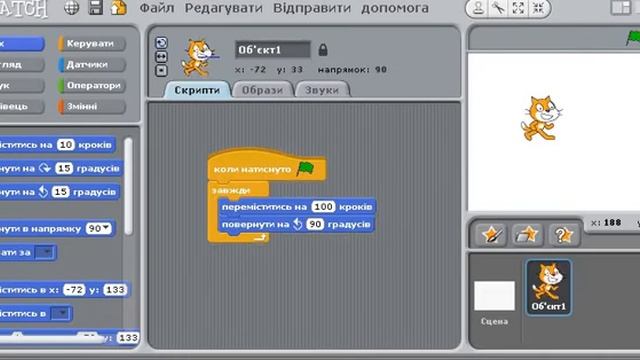The width and height of the screenshot is (640, 360).
Task: Open the dropdown on the go to block
Action: click(x=61, y=313)
